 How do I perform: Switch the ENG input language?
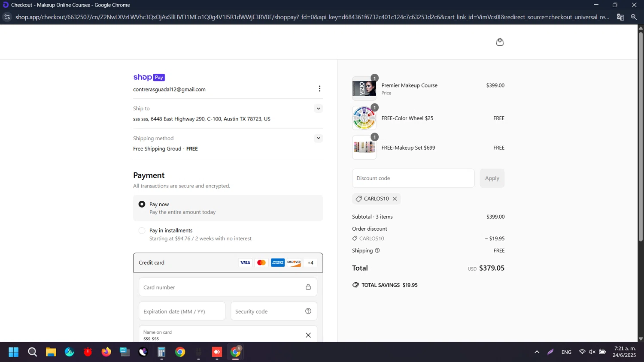pos(566,352)
